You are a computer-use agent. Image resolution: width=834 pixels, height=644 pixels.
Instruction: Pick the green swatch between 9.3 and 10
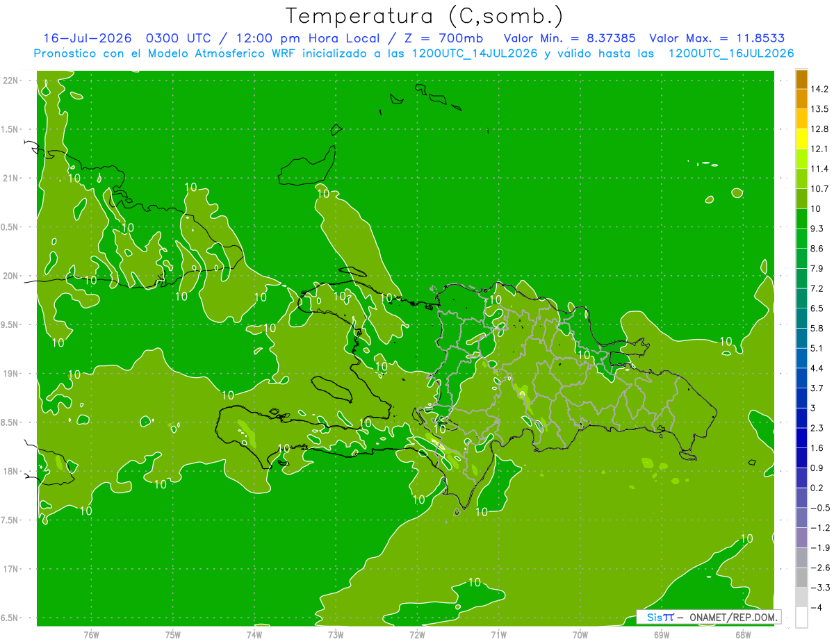pos(801,219)
